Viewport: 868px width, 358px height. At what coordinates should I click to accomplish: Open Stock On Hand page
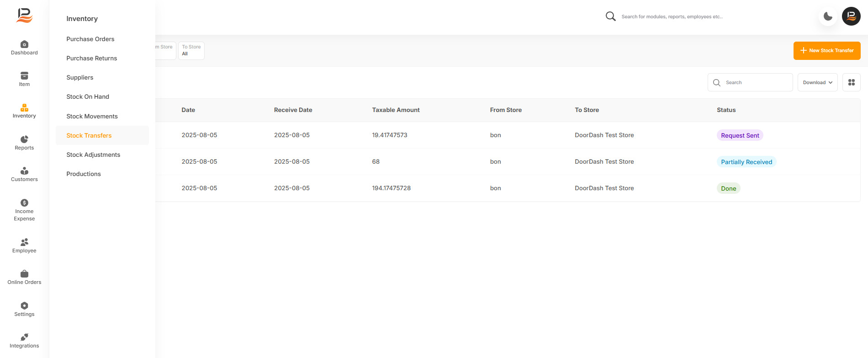click(88, 96)
